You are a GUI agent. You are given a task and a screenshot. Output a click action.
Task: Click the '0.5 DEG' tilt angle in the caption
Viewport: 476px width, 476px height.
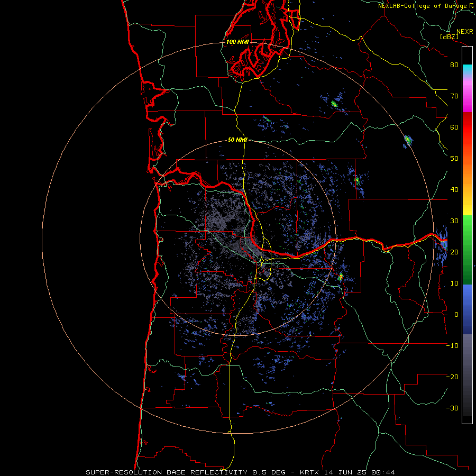(x=269, y=472)
